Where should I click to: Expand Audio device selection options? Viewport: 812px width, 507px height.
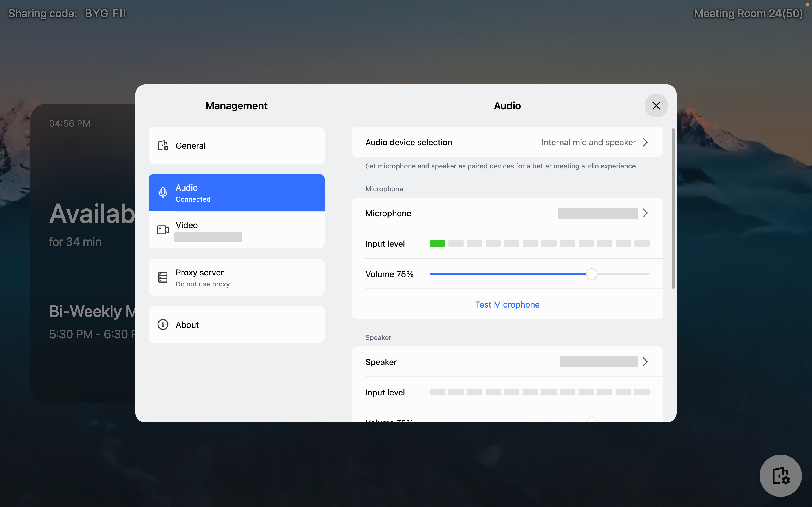pos(645,142)
